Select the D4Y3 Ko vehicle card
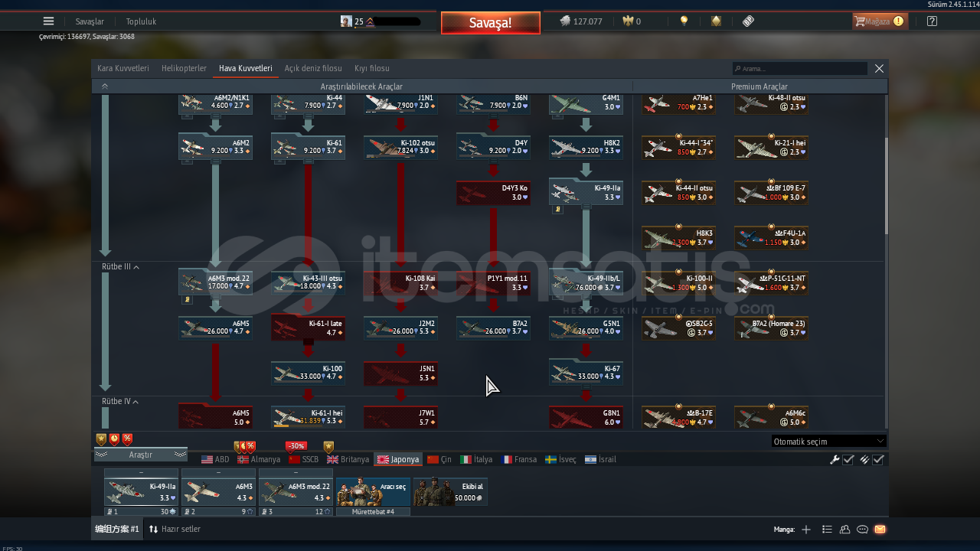The image size is (980, 551). click(x=493, y=193)
